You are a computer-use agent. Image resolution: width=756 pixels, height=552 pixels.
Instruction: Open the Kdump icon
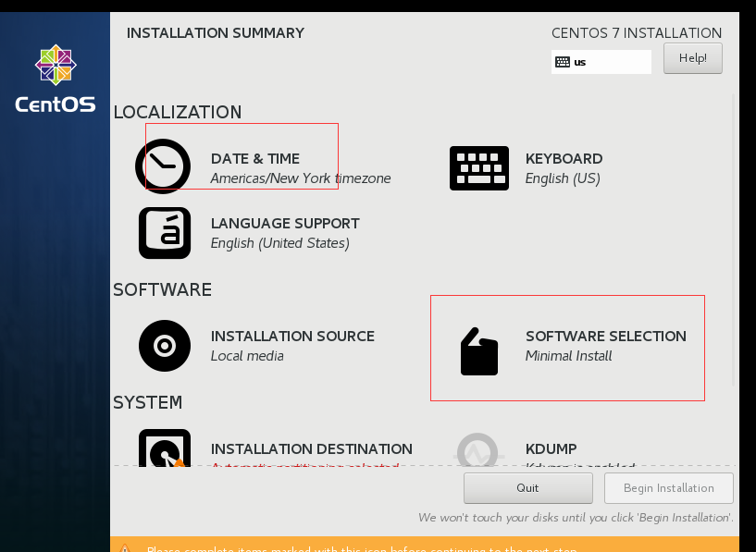(x=477, y=450)
